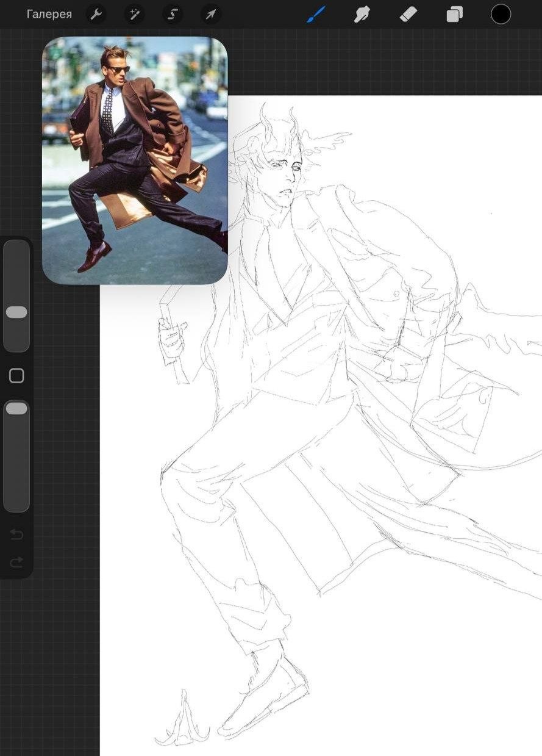
Task: Click the brush opacity slider handle
Action: tap(16, 409)
